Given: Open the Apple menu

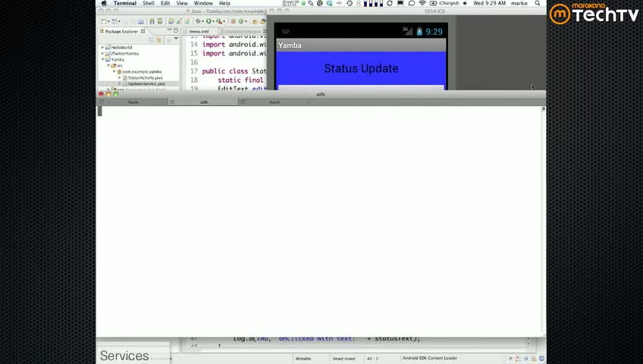Looking at the screenshot, I should point(104,3).
